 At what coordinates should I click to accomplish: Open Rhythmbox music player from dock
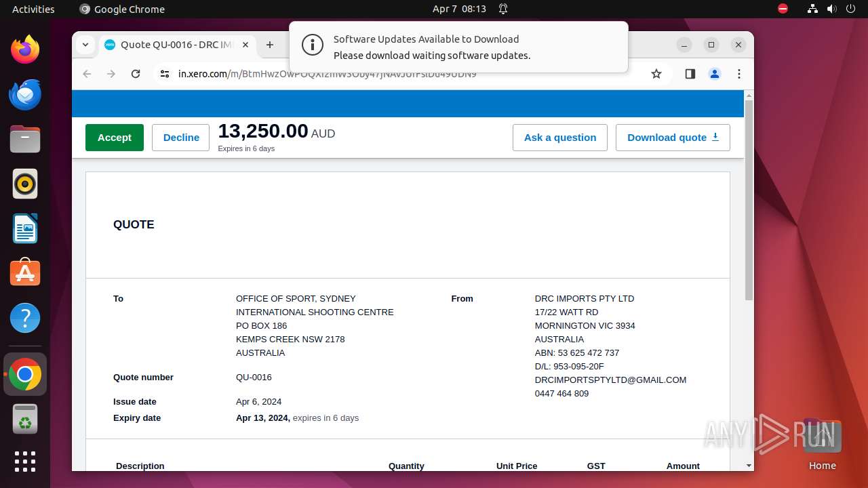coord(25,184)
